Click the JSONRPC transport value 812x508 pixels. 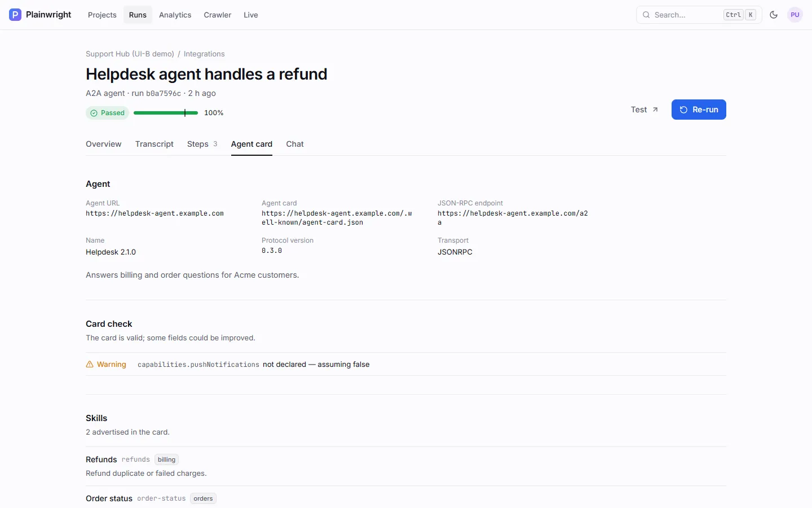[x=455, y=252]
